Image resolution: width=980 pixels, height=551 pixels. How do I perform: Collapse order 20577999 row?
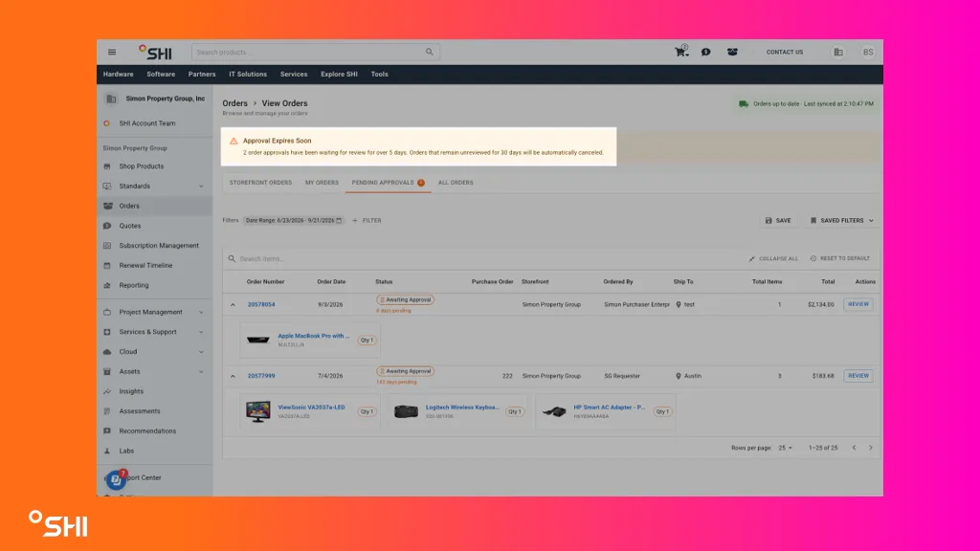tap(234, 376)
